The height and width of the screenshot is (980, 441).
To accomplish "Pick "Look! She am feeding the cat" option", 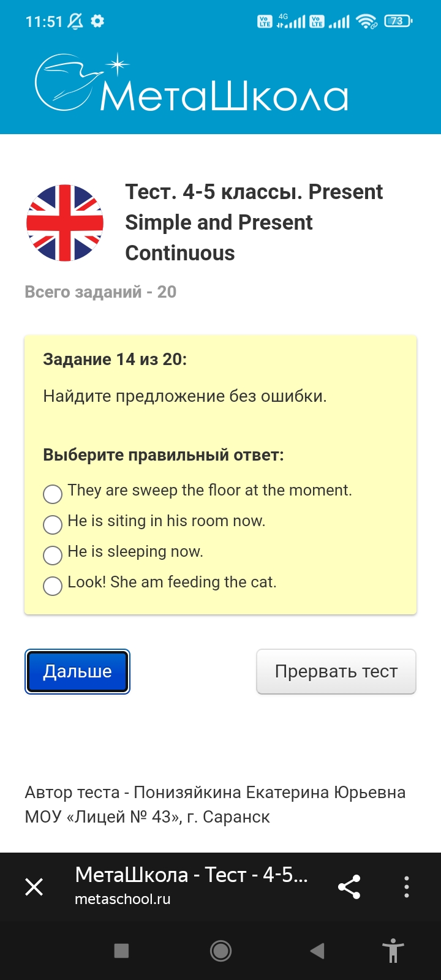I will (53, 586).
